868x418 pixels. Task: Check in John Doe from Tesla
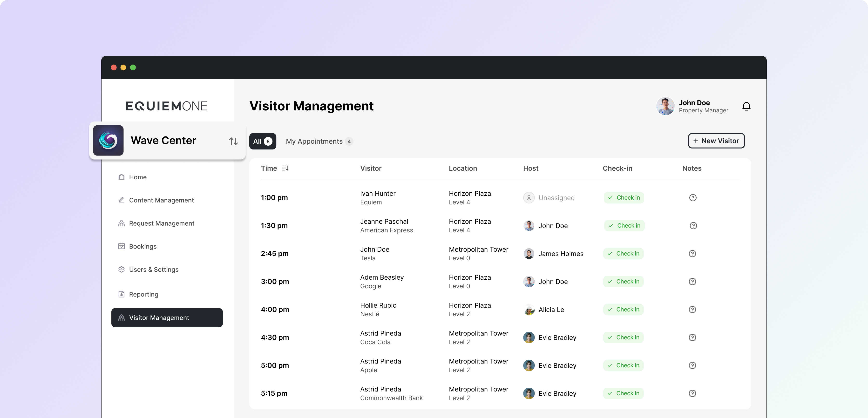click(623, 254)
